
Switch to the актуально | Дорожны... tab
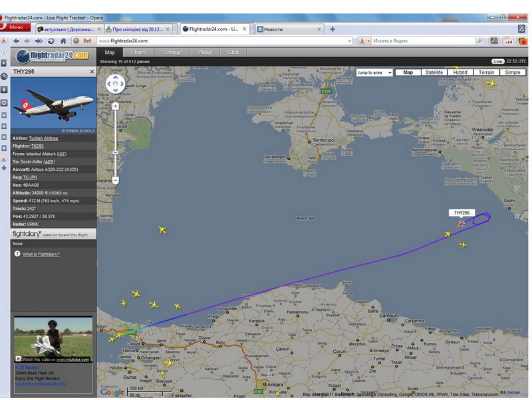(69, 29)
